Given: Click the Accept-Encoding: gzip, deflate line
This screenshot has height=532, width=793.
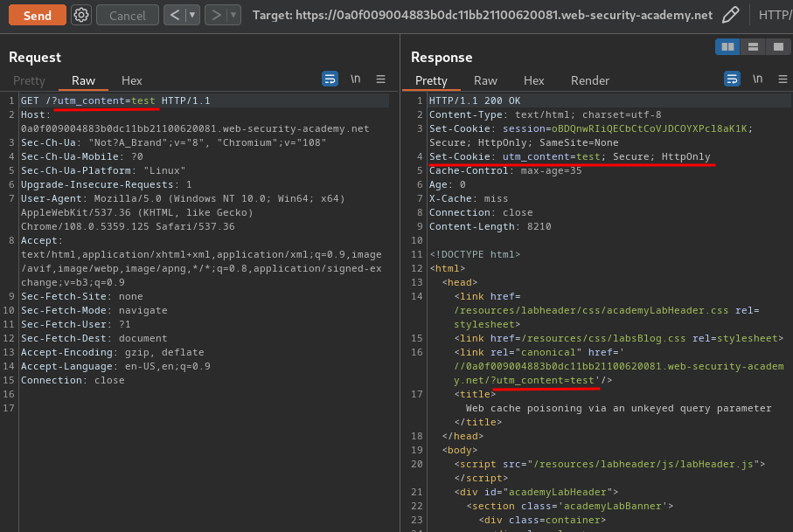Looking at the screenshot, I should pos(112,352).
